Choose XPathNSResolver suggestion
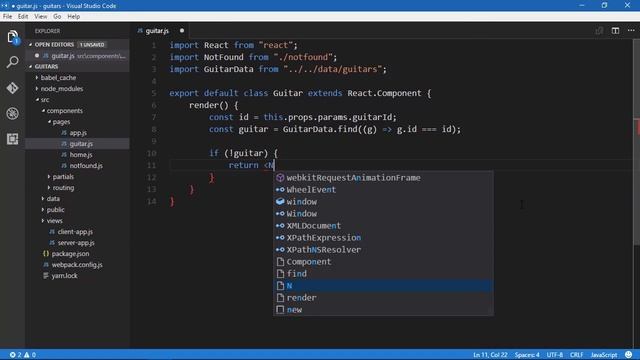The height and width of the screenshot is (360, 640). 383,250
